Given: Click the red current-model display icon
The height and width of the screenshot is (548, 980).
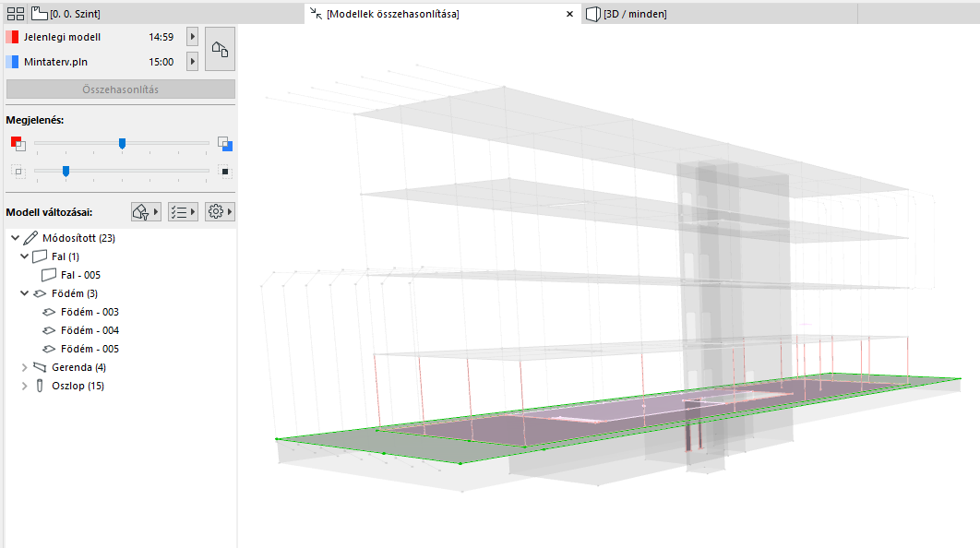Looking at the screenshot, I should pos(18,144).
